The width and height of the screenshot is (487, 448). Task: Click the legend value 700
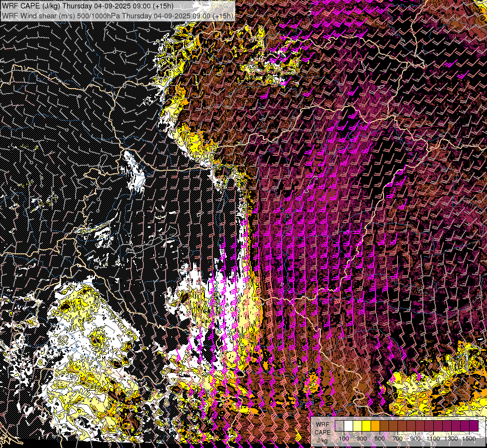click(x=397, y=439)
